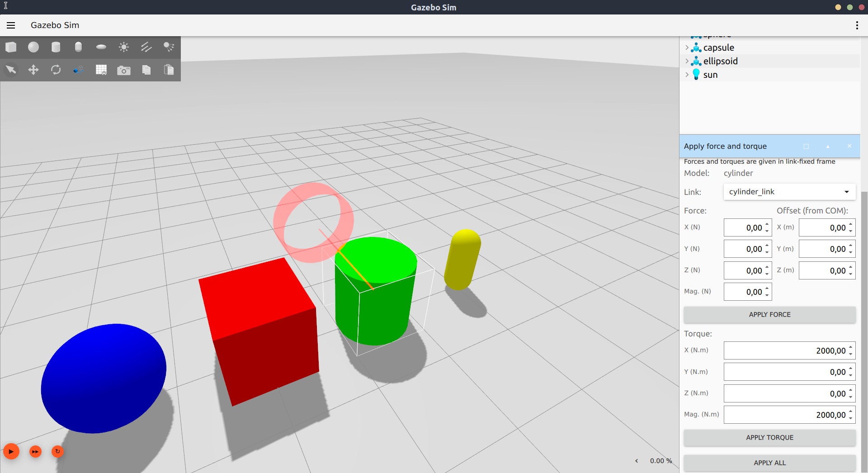Screen dimensions: 868x473
Task: Insert a cylinder shape from the toolbar
Action: [x=56, y=47]
